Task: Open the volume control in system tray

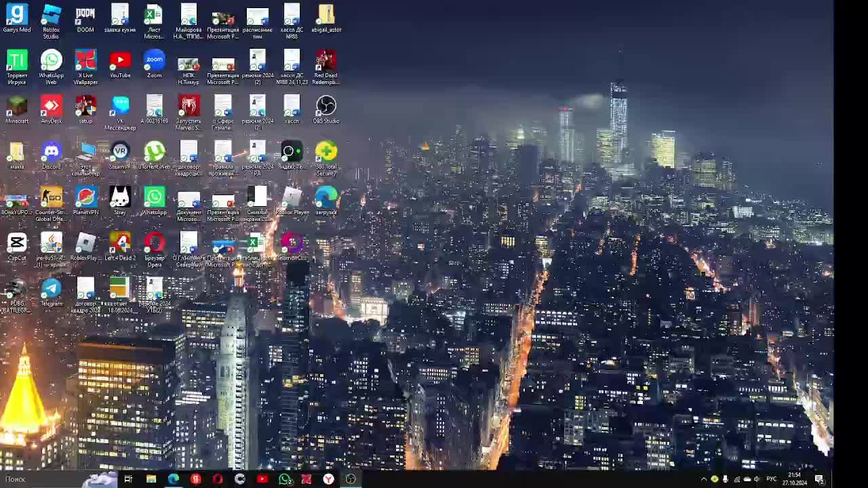Action: [757, 479]
